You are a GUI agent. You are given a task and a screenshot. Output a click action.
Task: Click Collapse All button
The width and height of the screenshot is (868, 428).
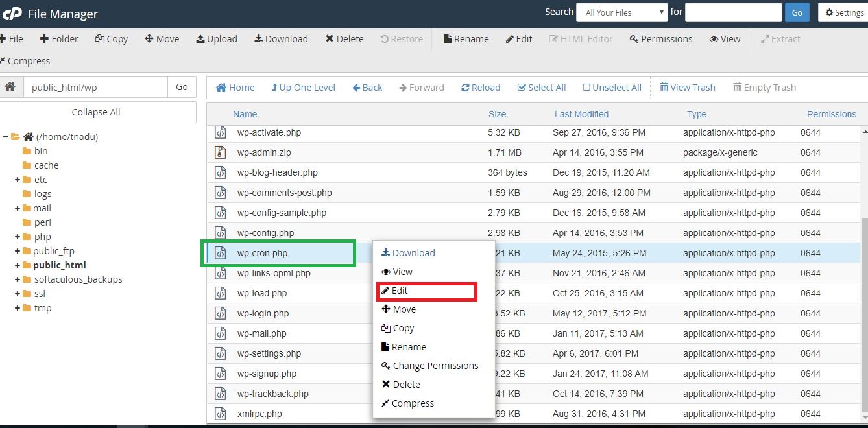point(96,112)
